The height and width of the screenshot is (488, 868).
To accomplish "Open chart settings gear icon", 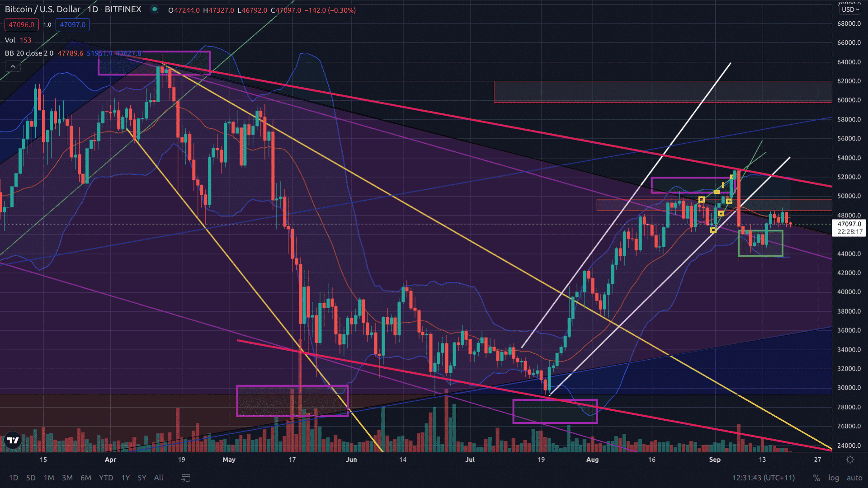I will click(x=850, y=460).
